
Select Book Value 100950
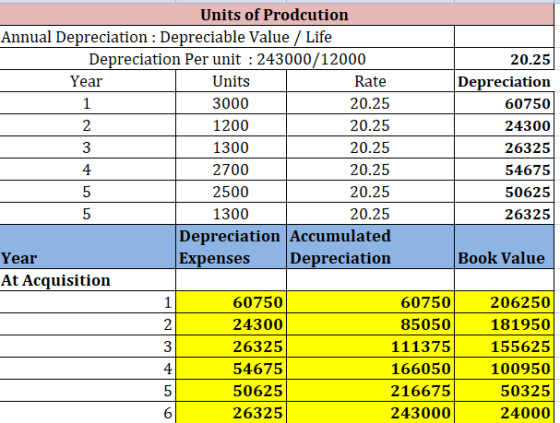pyautogui.click(x=504, y=368)
